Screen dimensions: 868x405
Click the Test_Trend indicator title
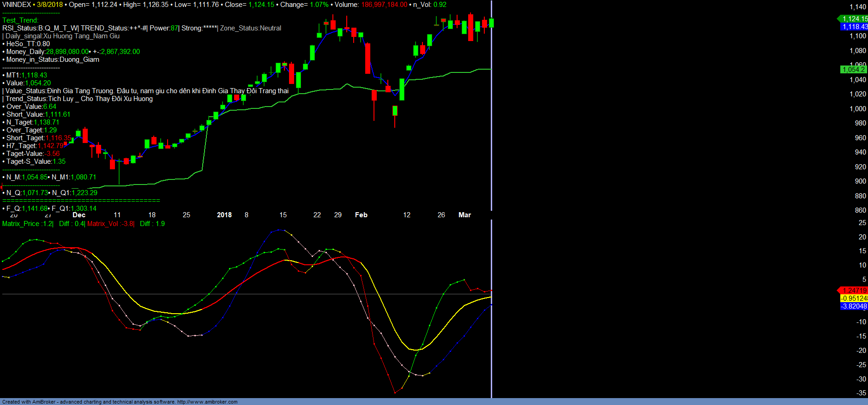(20, 20)
